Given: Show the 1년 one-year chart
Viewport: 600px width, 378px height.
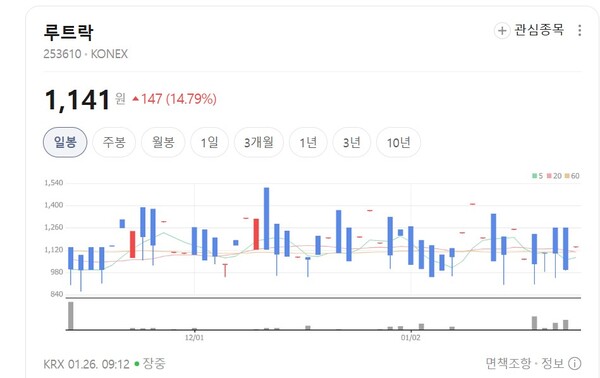Looking at the screenshot, I should (308, 142).
